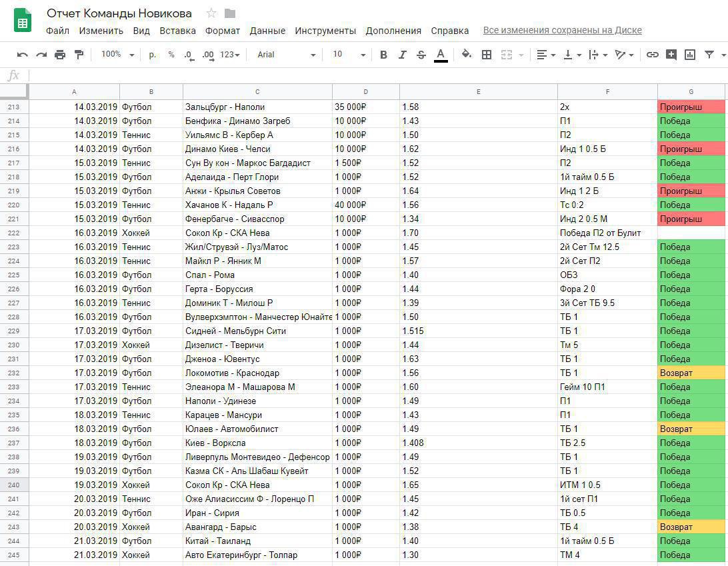Decrease decimal places
The width and height of the screenshot is (728, 566).
click(189, 55)
